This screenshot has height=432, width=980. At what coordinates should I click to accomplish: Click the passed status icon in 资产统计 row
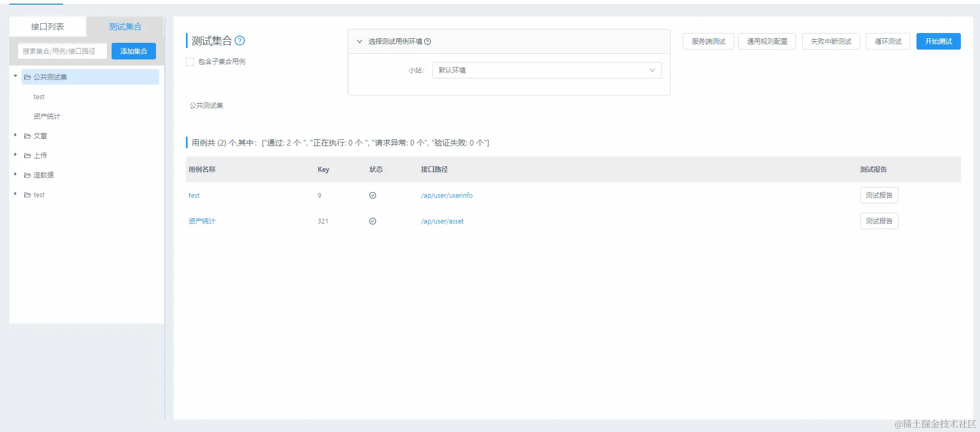(372, 221)
